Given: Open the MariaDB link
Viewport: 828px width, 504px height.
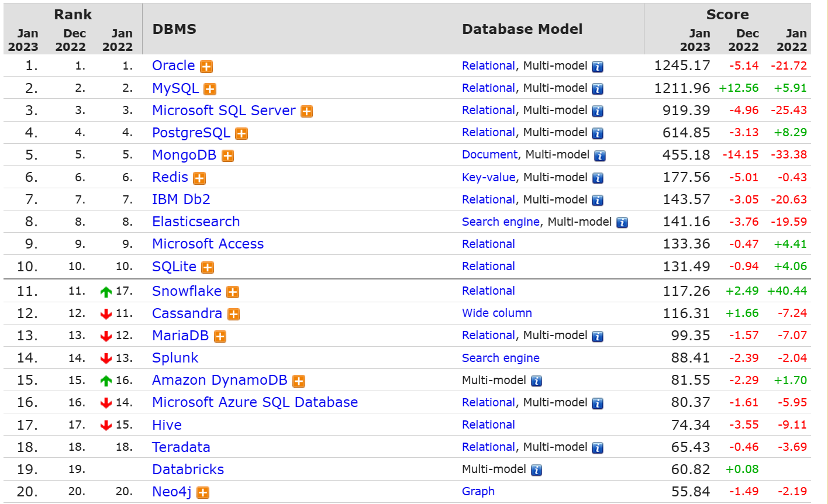Looking at the screenshot, I should [x=181, y=336].
